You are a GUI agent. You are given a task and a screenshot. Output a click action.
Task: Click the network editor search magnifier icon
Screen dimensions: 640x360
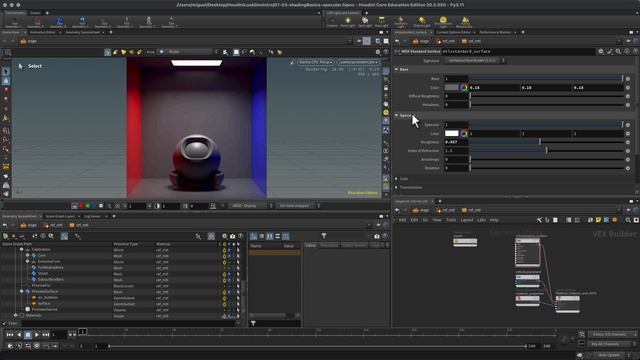pos(628,220)
